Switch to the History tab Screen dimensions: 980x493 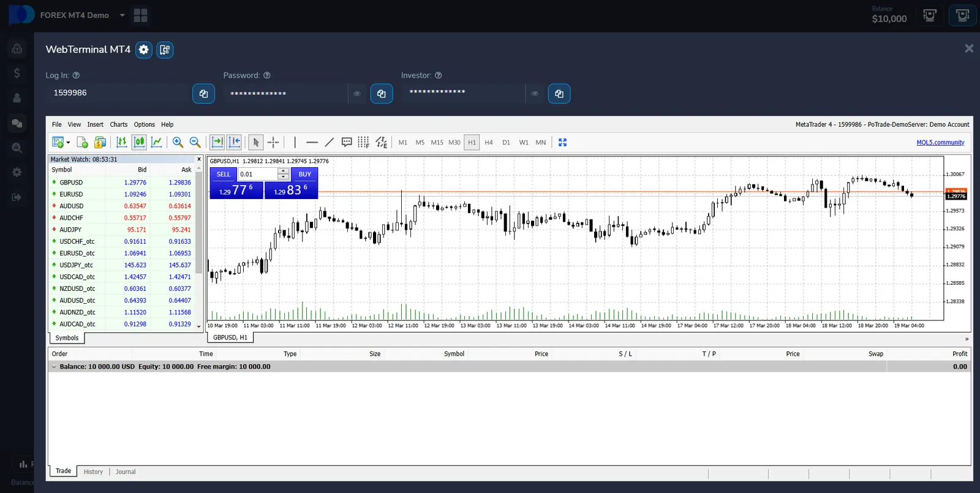coord(93,472)
